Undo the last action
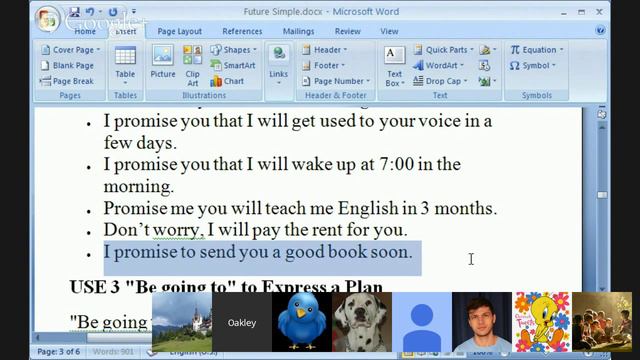 coord(90,12)
